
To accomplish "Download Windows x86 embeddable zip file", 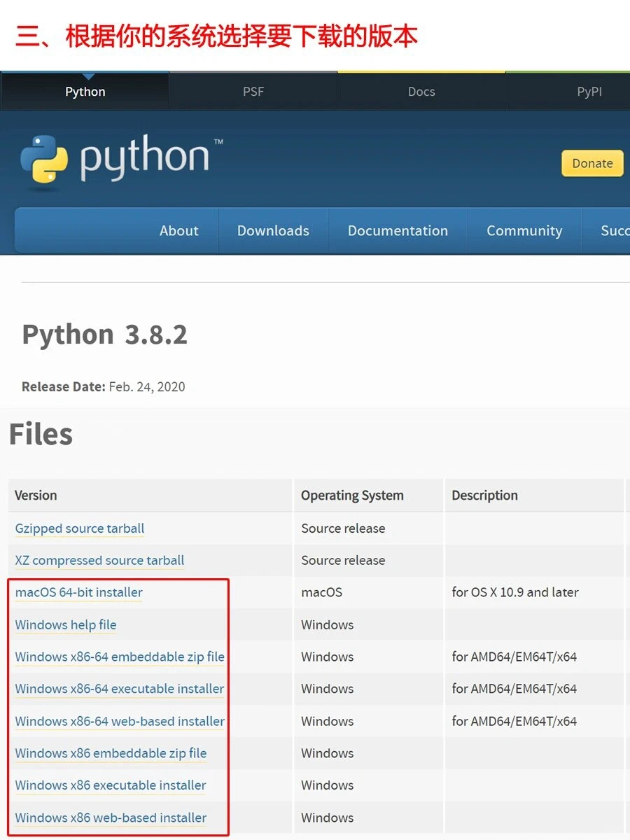I will click(111, 754).
